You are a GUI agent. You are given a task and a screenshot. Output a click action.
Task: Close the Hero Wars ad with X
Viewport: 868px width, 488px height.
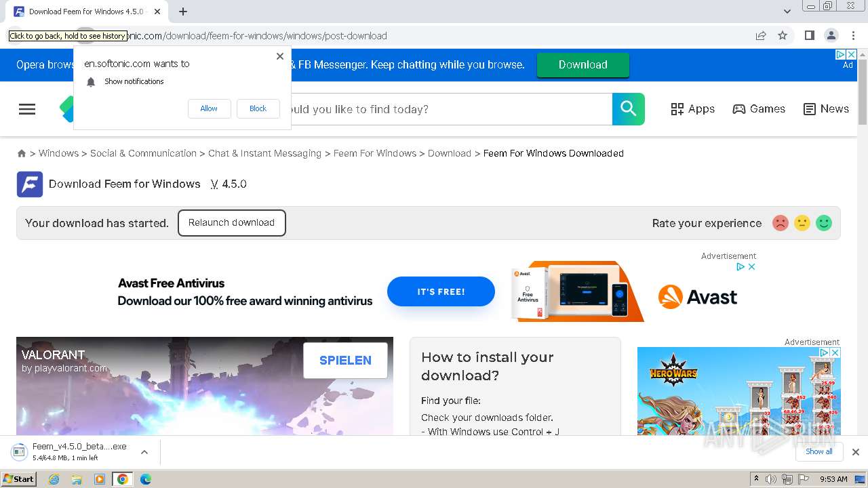click(x=835, y=353)
